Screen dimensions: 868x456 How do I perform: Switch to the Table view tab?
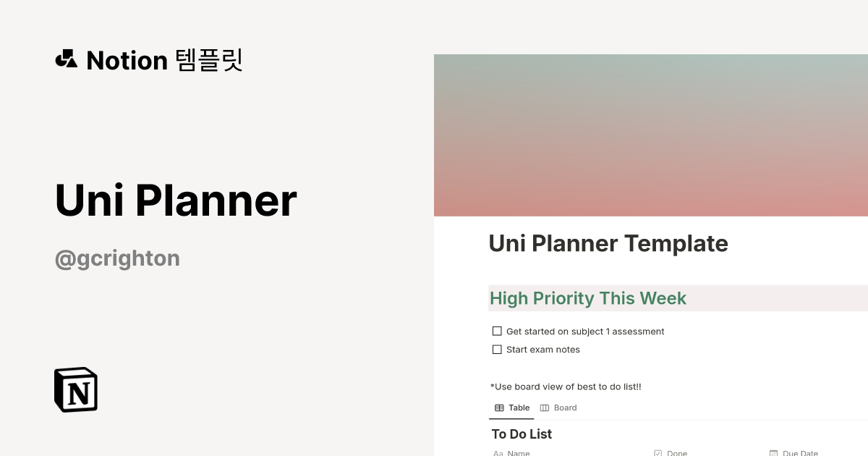point(512,408)
